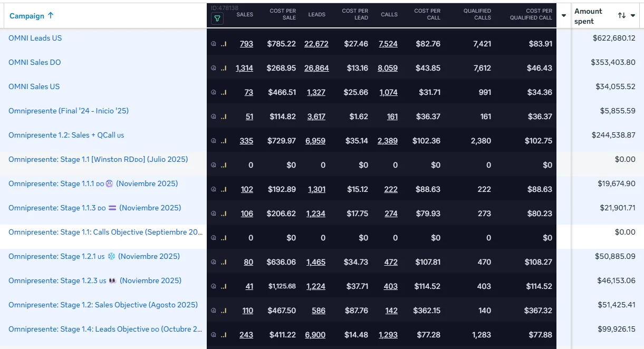Click the yellow bars icon in OMNI Sales DO row
This screenshot has width=644, height=349.
click(x=224, y=68)
